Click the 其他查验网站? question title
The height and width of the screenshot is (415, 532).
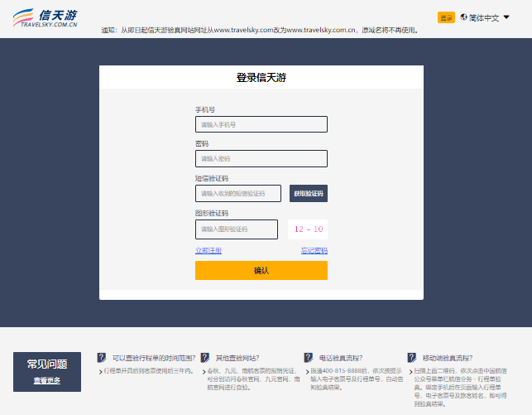pyautogui.click(x=237, y=358)
